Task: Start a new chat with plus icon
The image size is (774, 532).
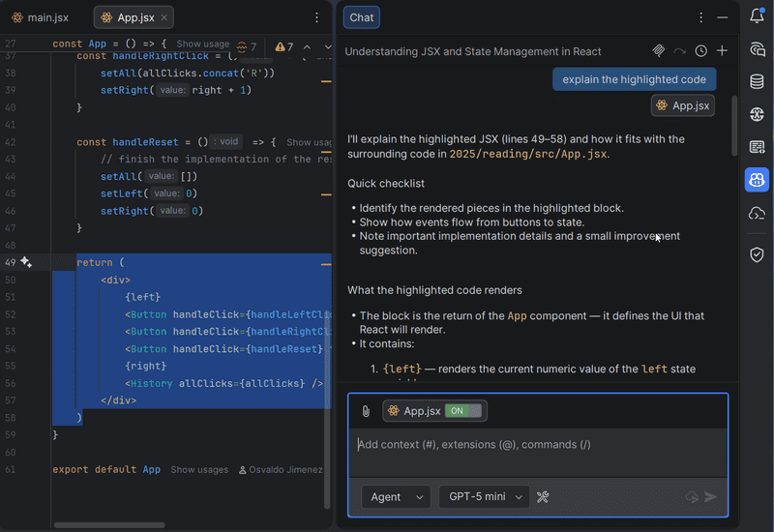Action: point(722,51)
